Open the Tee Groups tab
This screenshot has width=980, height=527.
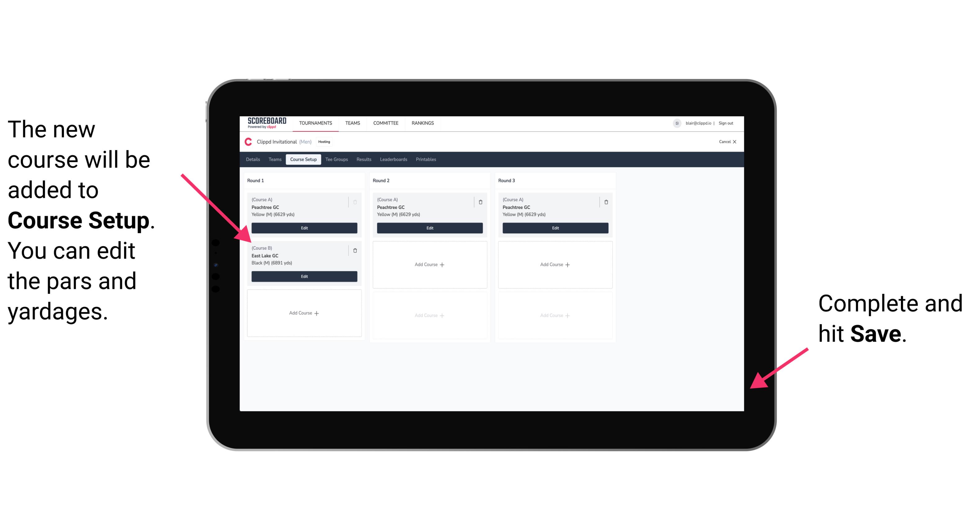coord(336,159)
